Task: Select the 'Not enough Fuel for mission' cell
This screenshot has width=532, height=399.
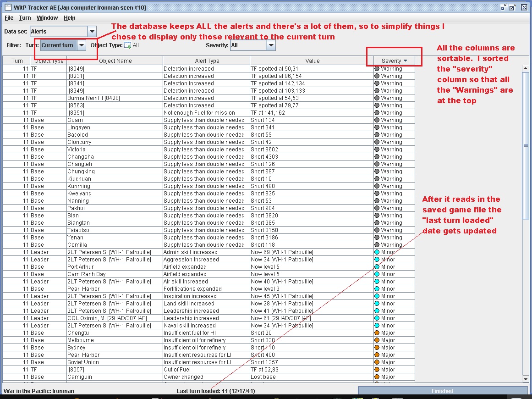Action: click(x=206, y=113)
